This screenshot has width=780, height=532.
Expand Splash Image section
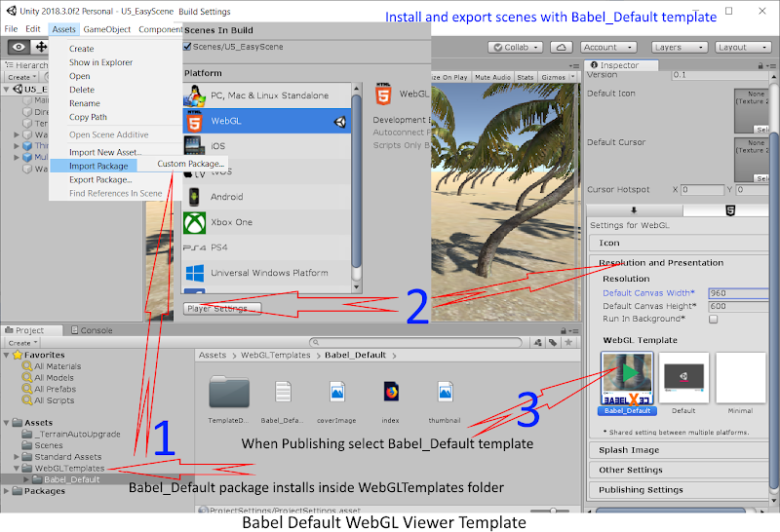click(x=679, y=450)
